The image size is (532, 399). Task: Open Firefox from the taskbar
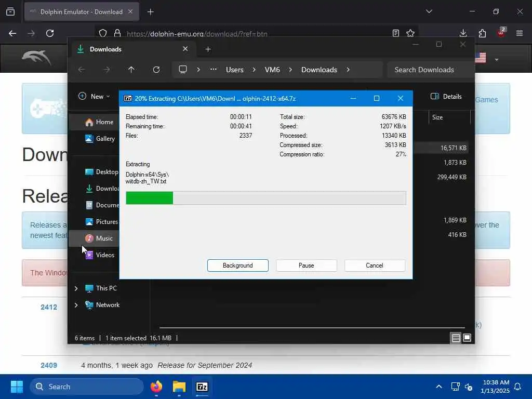[x=156, y=387]
